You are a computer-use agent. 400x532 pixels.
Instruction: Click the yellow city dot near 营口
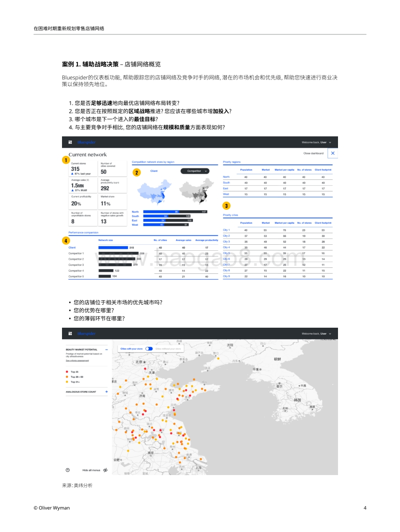pos(218,358)
